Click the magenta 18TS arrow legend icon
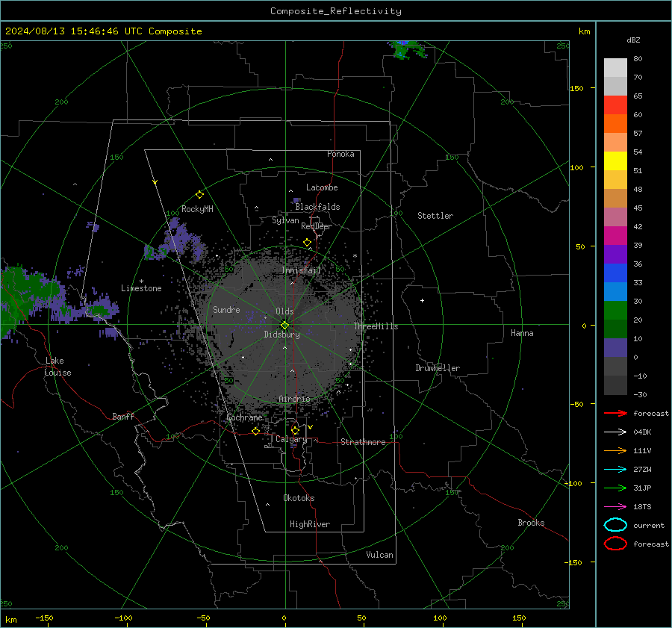 [x=615, y=507]
